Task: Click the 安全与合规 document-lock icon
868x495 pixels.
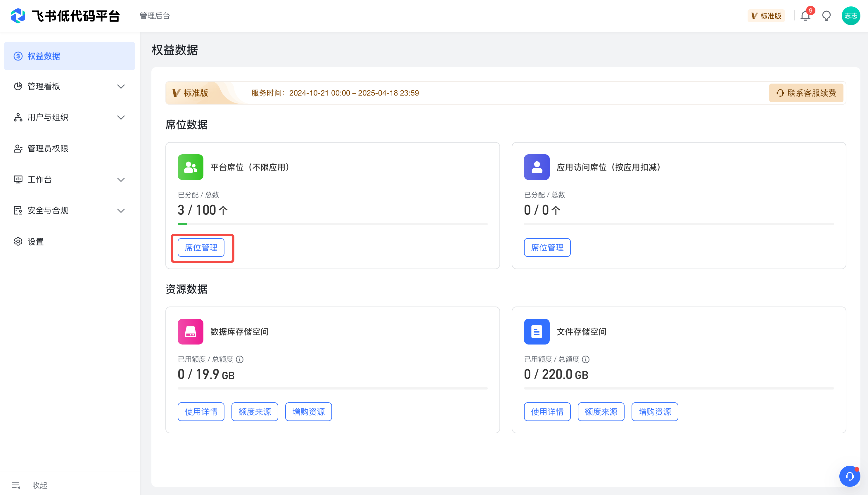Action: (18, 210)
